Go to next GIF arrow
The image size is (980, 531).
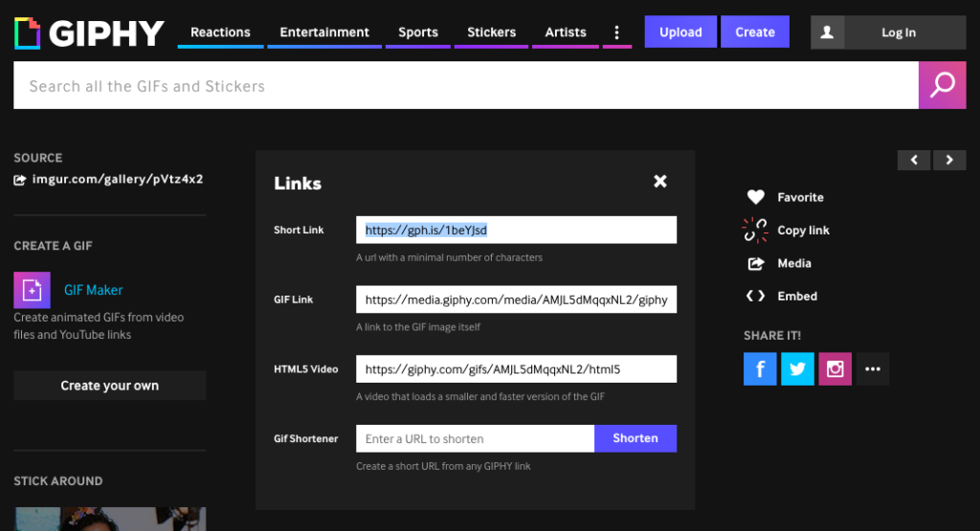[949, 160]
